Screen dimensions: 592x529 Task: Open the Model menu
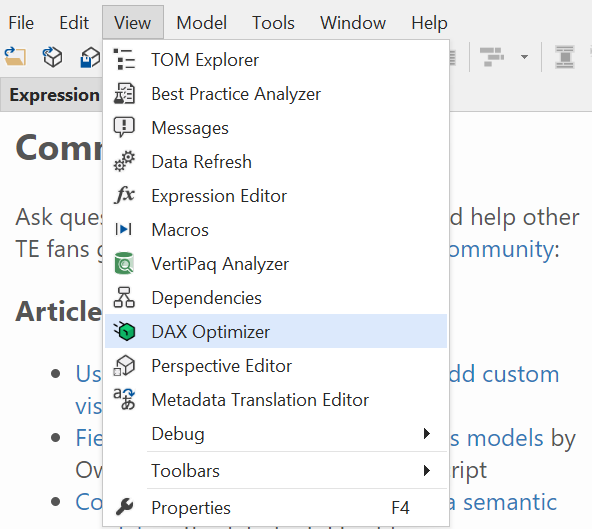(202, 23)
